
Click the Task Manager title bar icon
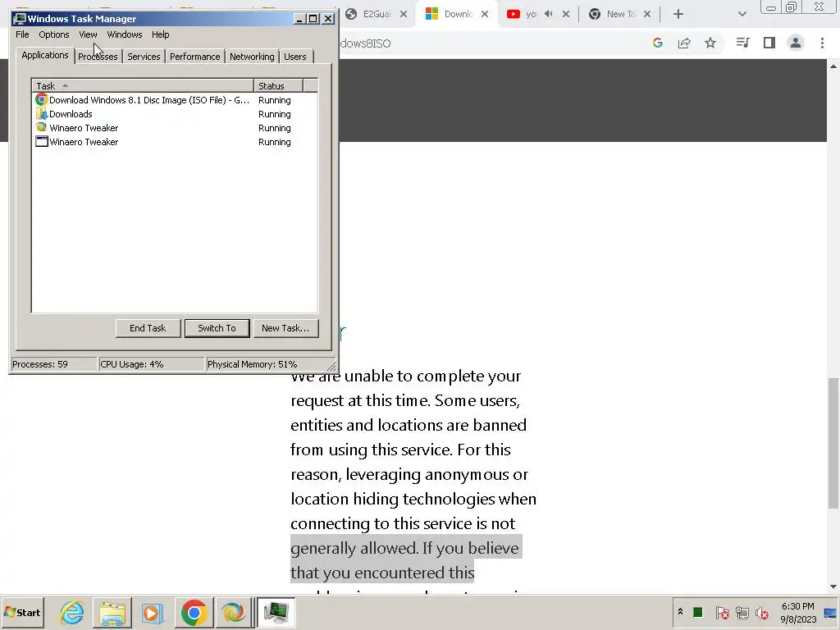(x=21, y=19)
